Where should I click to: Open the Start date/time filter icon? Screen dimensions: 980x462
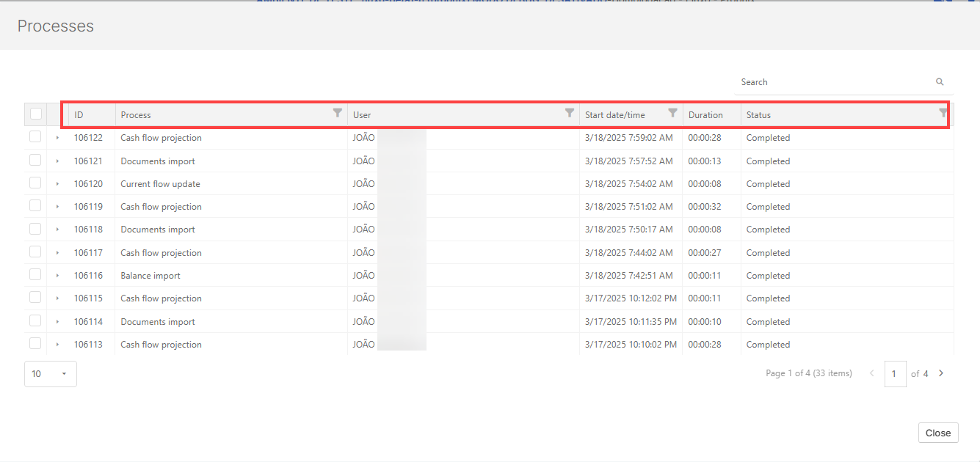tap(672, 113)
